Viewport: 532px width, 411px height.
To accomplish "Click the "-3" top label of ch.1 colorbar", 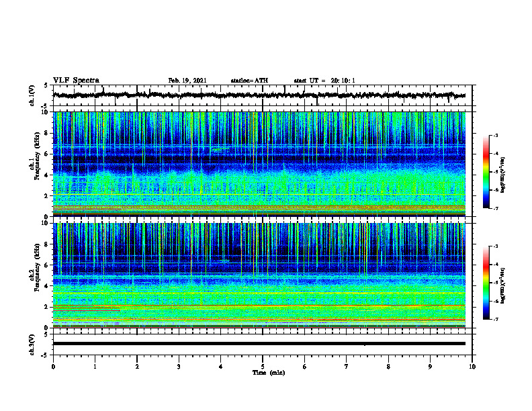I will tap(496, 136).
